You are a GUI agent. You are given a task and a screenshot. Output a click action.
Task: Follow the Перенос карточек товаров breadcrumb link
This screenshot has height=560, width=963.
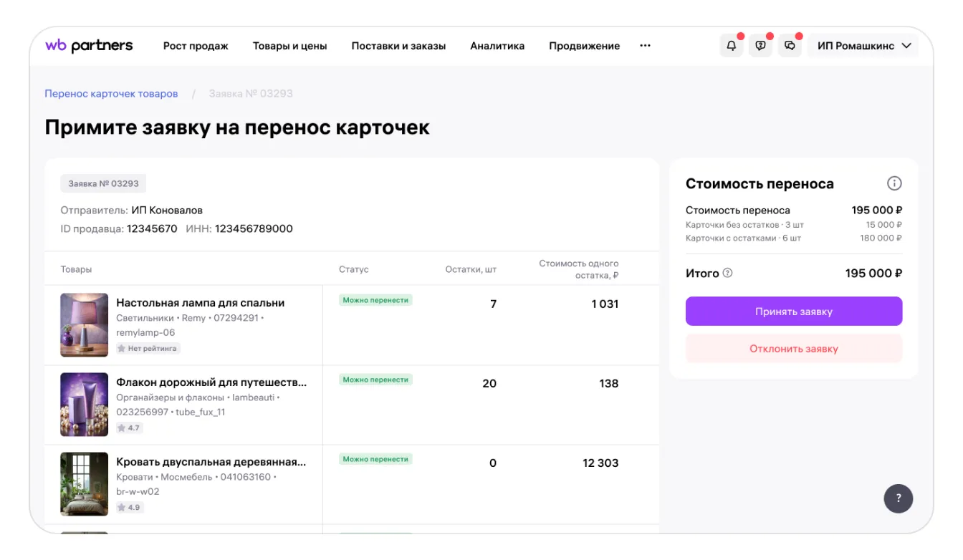(111, 94)
